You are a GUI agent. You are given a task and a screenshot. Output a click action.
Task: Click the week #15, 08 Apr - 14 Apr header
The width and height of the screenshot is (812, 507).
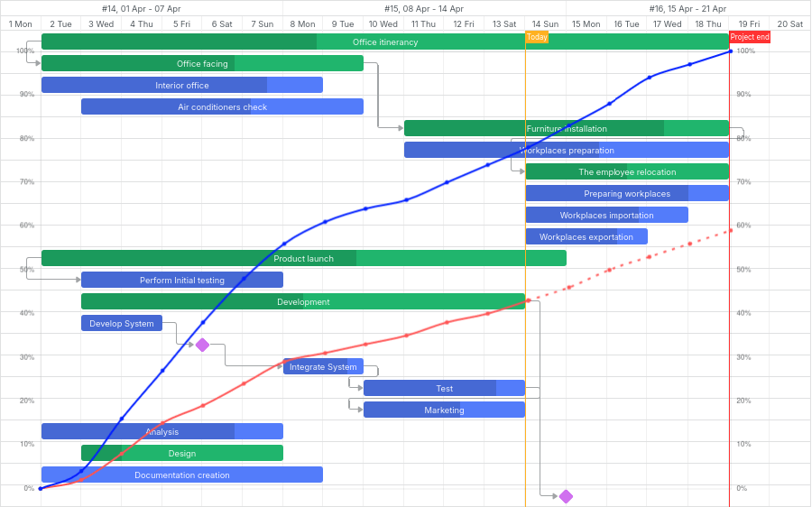pos(424,8)
